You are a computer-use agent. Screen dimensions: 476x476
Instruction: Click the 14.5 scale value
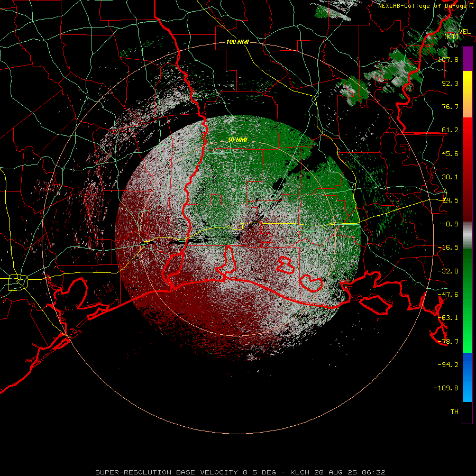click(450, 200)
